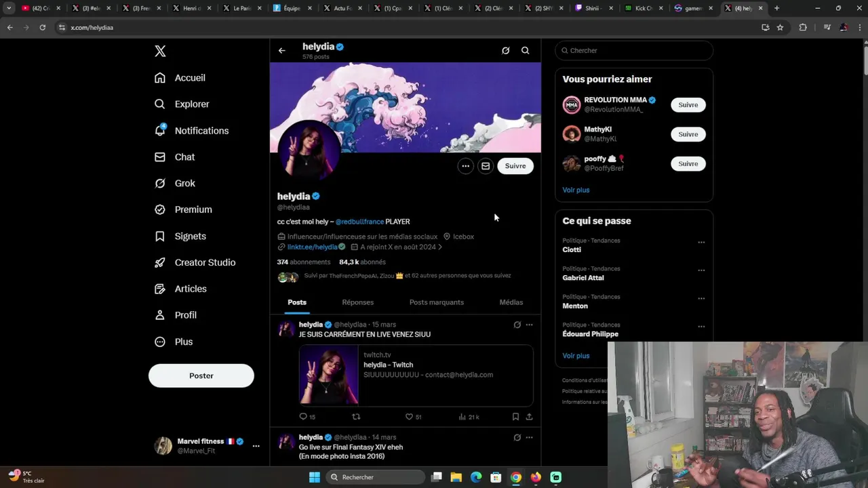
Task: Share the 15 mars post
Action: click(530, 417)
